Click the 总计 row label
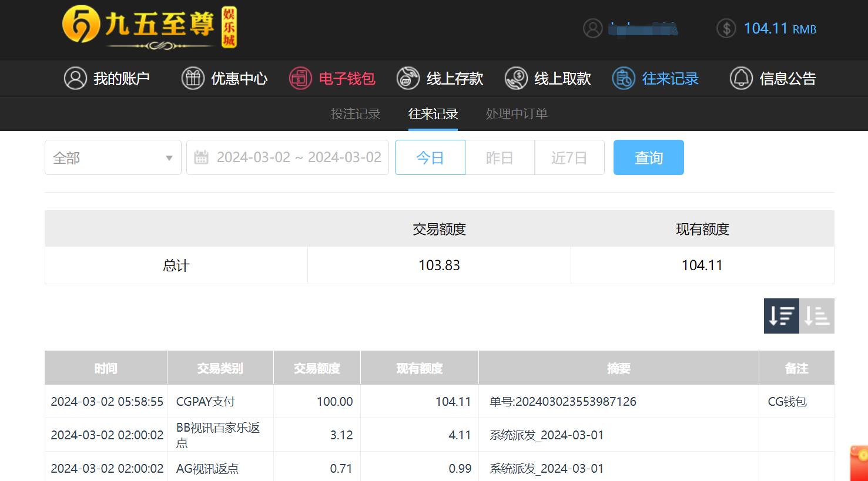This screenshot has width=868, height=481. pos(176,265)
